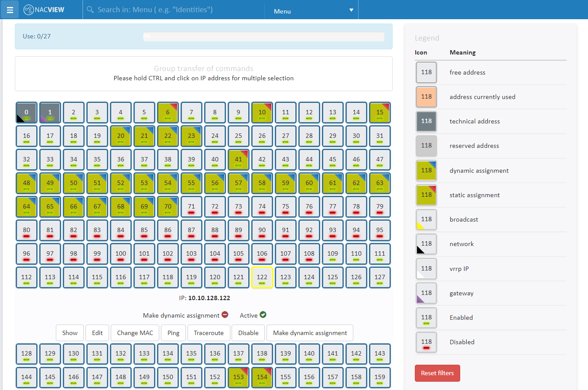588x390 pixels.
Task: Open the Group transfer of commands section
Action: [x=203, y=68]
